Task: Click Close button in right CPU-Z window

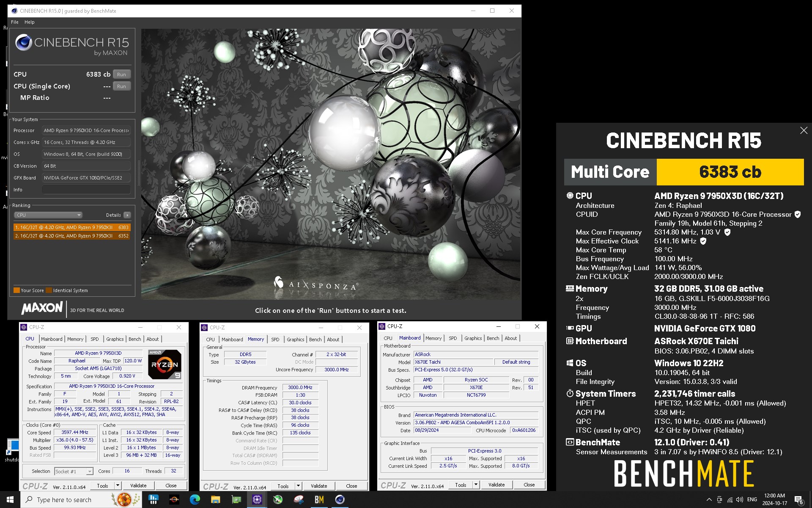Action: click(x=529, y=485)
